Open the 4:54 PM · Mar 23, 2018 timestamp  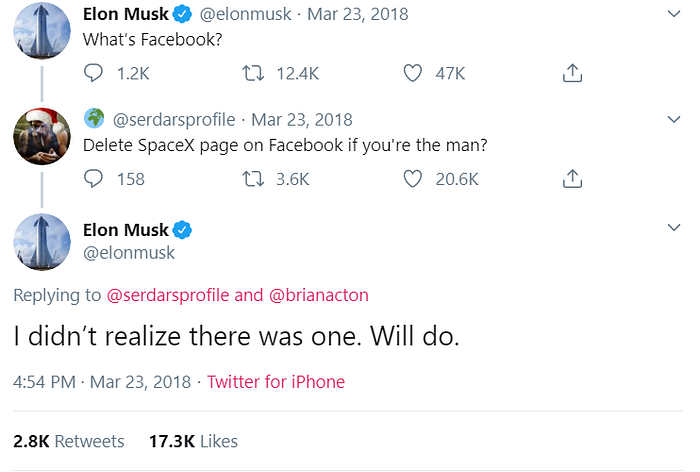102,382
